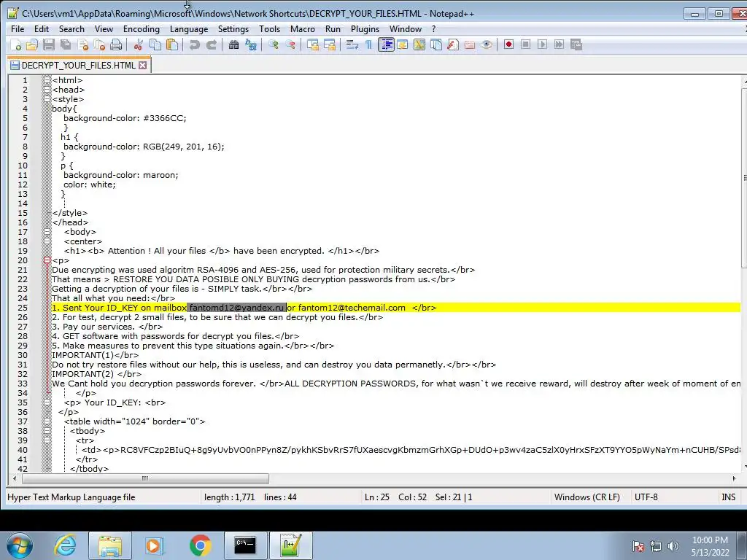Toggle the Word Wrap toolbar icon

pyautogui.click(x=352, y=44)
